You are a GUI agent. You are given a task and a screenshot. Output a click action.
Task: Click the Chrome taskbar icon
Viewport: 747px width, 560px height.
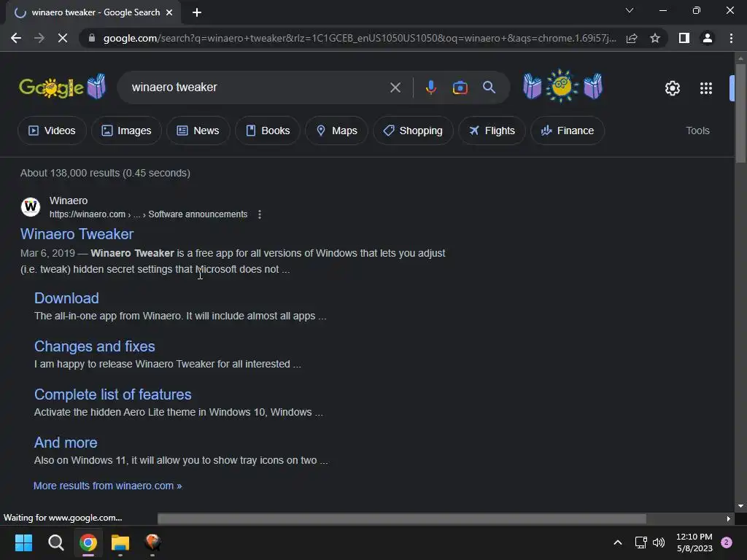coord(88,542)
